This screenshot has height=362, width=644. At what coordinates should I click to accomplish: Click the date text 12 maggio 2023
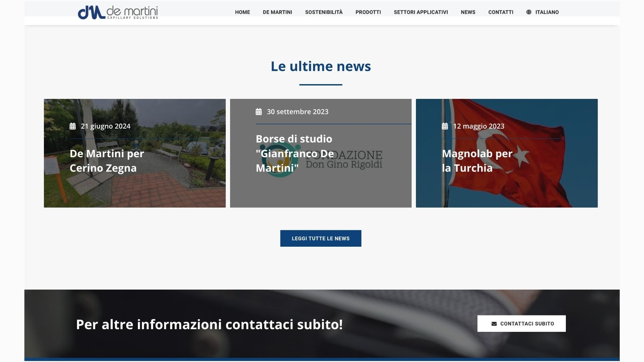[479, 126]
